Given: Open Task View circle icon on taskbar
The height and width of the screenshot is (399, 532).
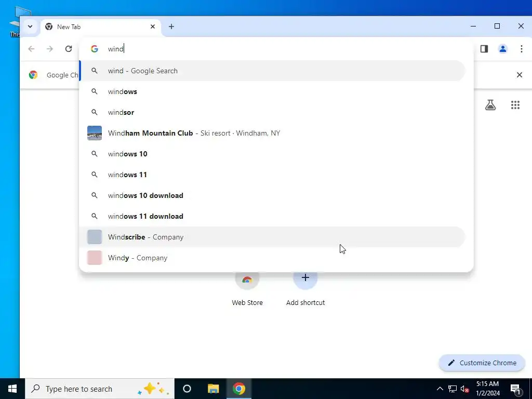Looking at the screenshot, I should pyautogui.click(x=187, y=389).
